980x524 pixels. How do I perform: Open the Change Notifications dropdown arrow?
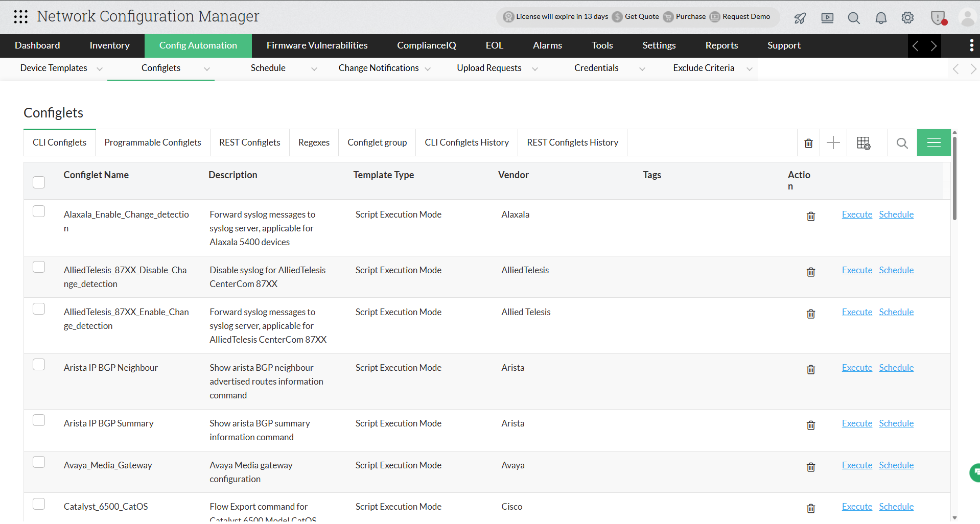point(429,68)
